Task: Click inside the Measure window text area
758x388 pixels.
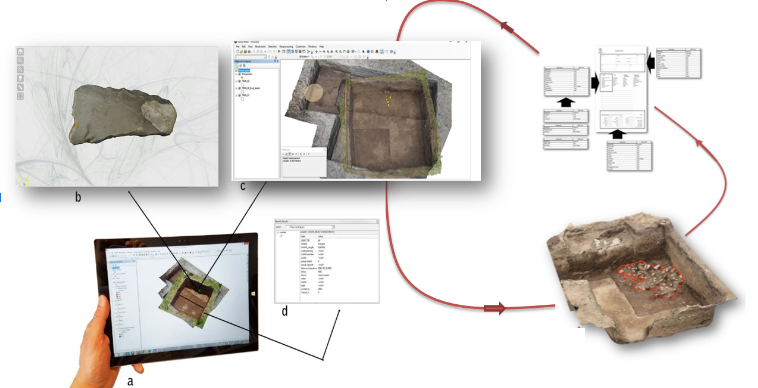Action: point(304,166)
